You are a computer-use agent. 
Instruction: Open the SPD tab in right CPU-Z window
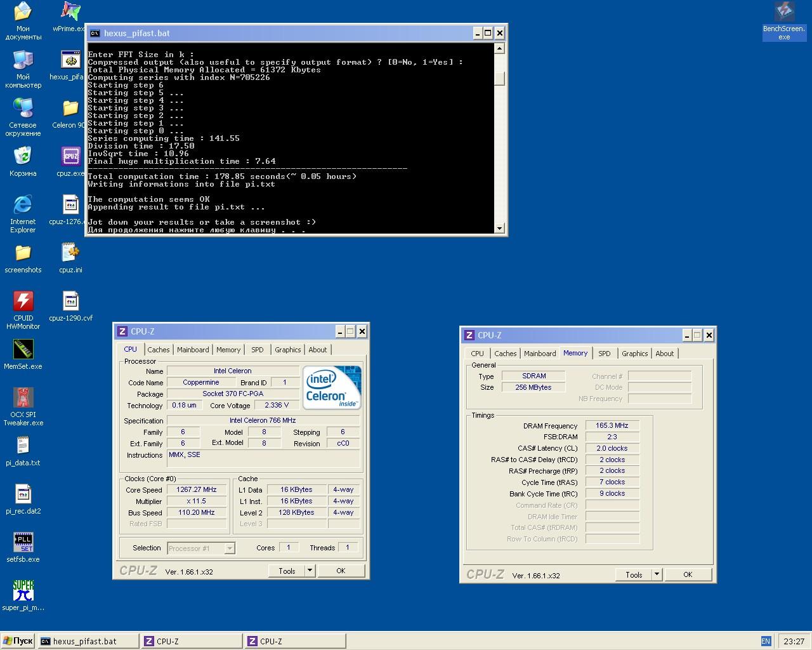[605, 354]
